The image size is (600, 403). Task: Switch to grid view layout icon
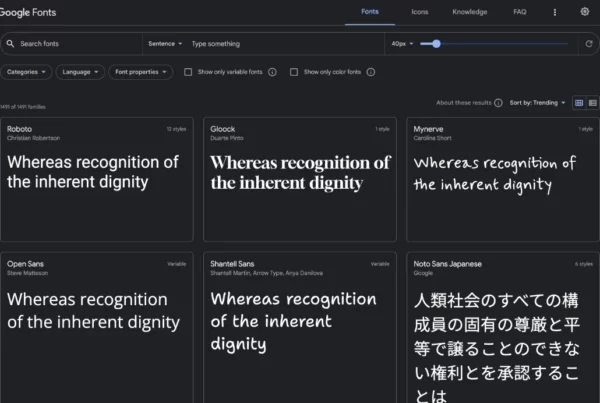point(579,103)
